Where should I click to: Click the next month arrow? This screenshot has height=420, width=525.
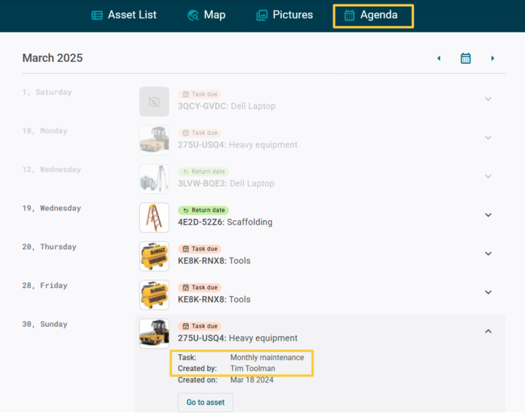pos(493,58)
